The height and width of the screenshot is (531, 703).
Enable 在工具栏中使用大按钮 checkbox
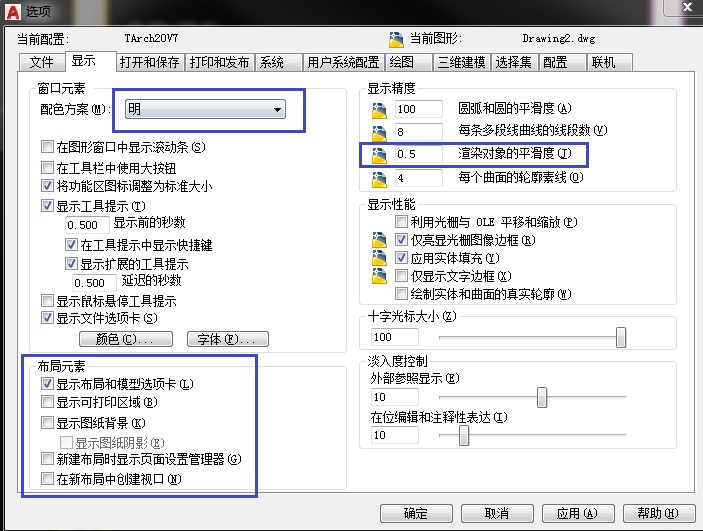(47, 168)
